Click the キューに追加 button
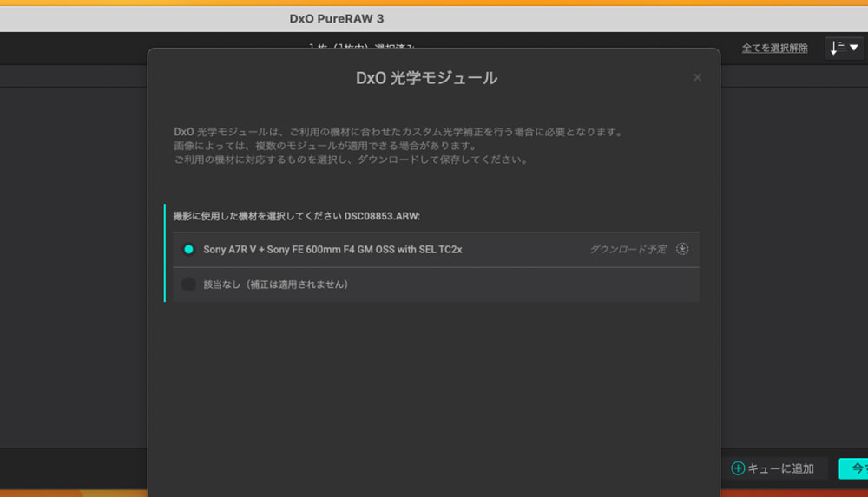 click(773, 468)
